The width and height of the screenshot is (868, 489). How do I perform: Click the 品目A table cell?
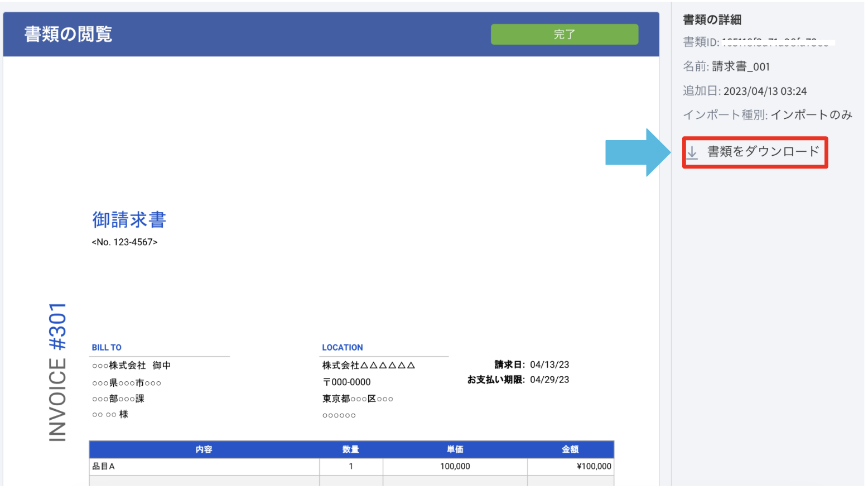click(204, 467)
